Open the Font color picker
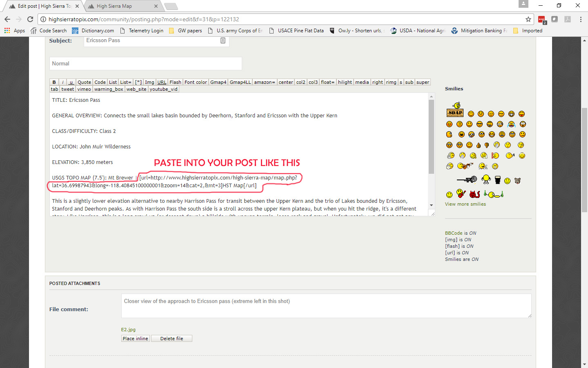The height and width of the screenshot is (368, 588). coord(196,82)
